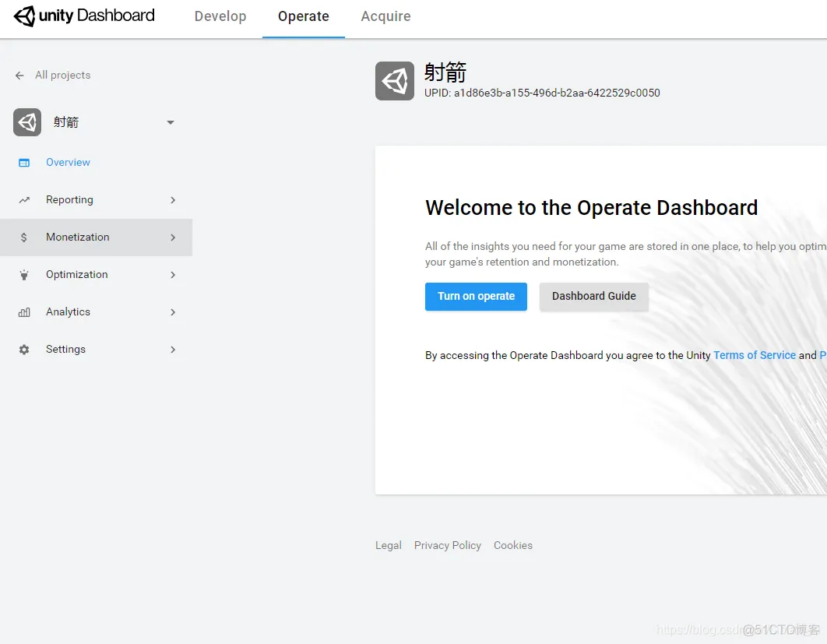827x644 pixels.
Task: Open the Acquire tab
Action: click(385, 16)
